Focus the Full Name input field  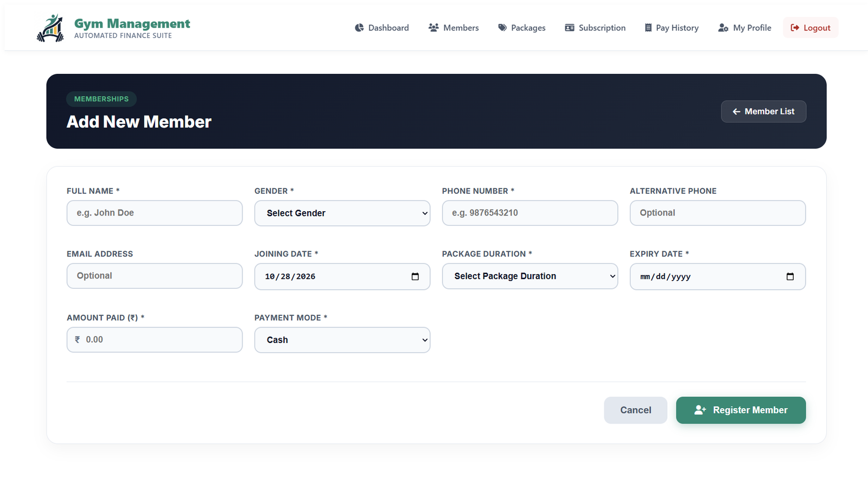pyautogui.click(x=155, y=213)
